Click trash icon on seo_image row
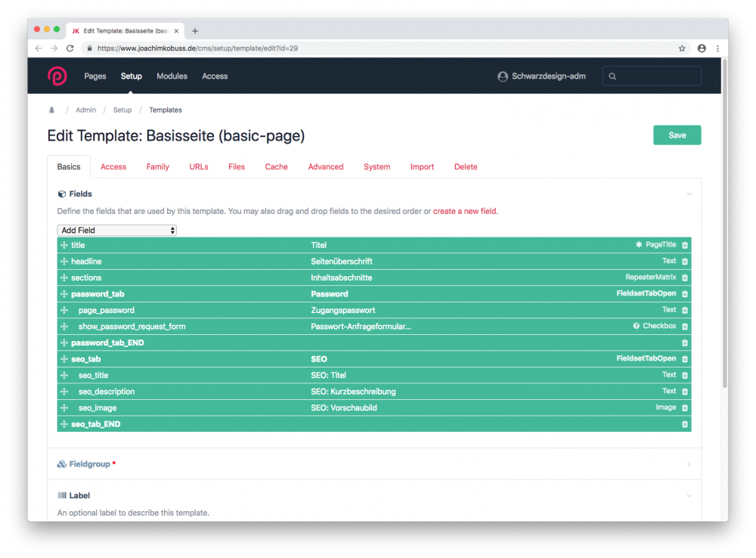The height and width of the screenshot is (558, 756). point(685,408)
